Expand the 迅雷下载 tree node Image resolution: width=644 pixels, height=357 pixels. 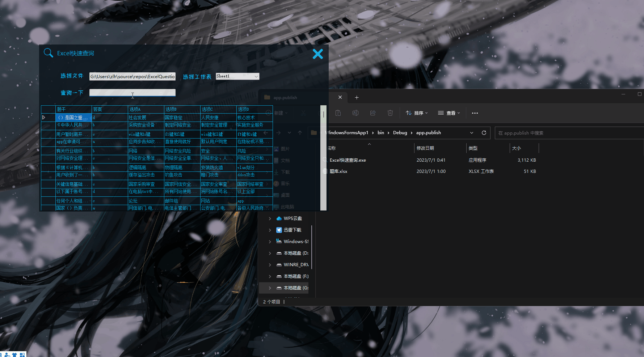270,230
